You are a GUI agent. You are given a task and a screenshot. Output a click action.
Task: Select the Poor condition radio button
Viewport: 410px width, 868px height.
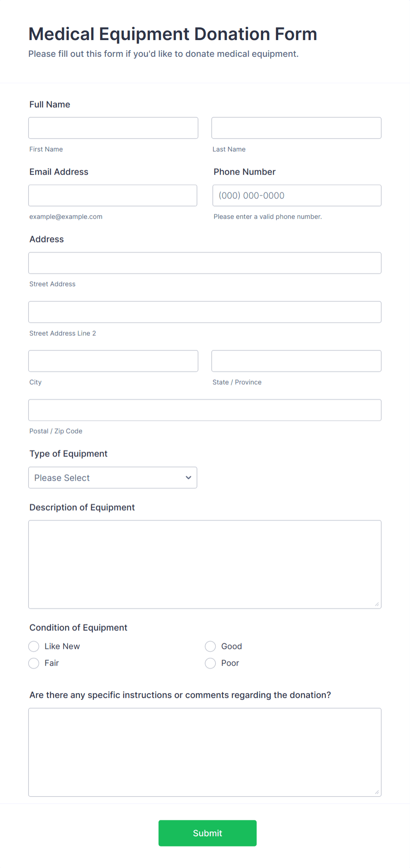pos(210,663)
